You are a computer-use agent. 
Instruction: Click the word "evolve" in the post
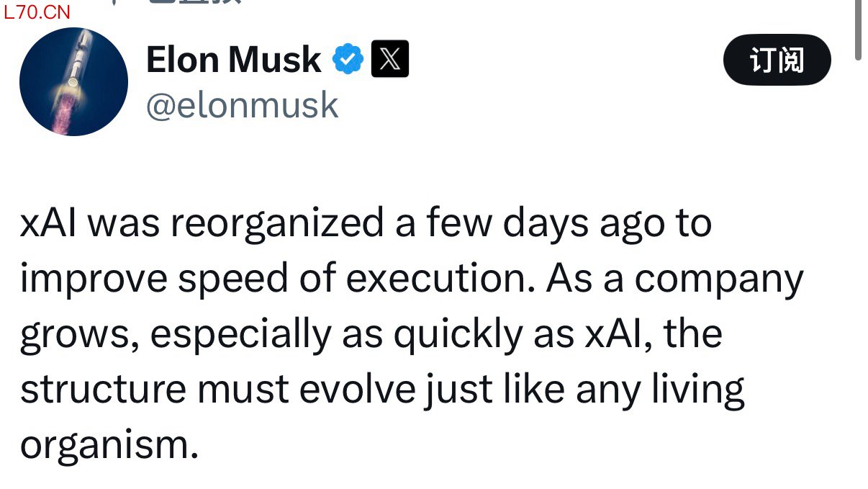[356, 389]
